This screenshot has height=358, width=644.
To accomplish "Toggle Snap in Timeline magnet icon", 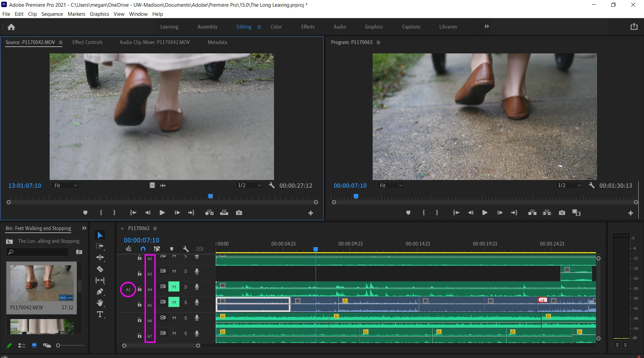I will (x=143, y=249).
